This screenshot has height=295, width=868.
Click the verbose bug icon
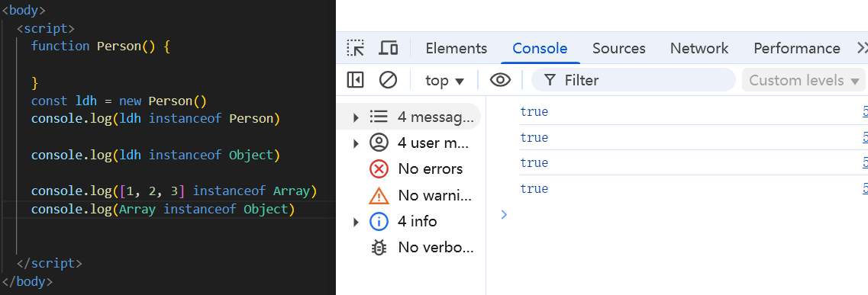tap(379, 247)
